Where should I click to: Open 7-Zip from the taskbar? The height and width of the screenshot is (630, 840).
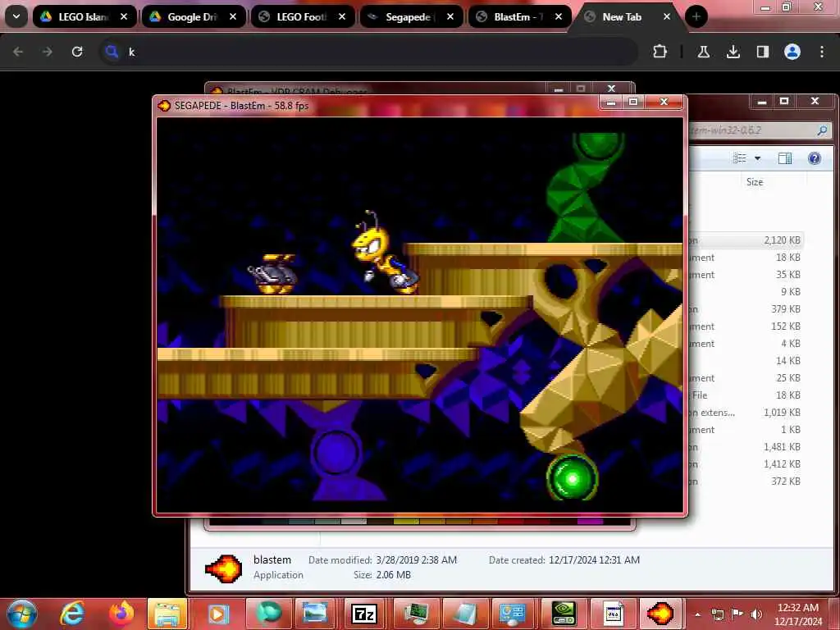[x=364, y=614]
